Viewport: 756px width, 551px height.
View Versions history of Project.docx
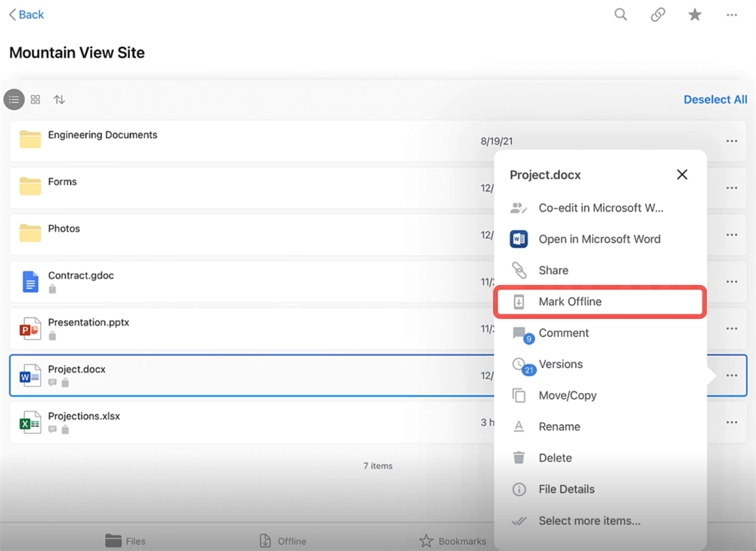click(x=560, y=364)
